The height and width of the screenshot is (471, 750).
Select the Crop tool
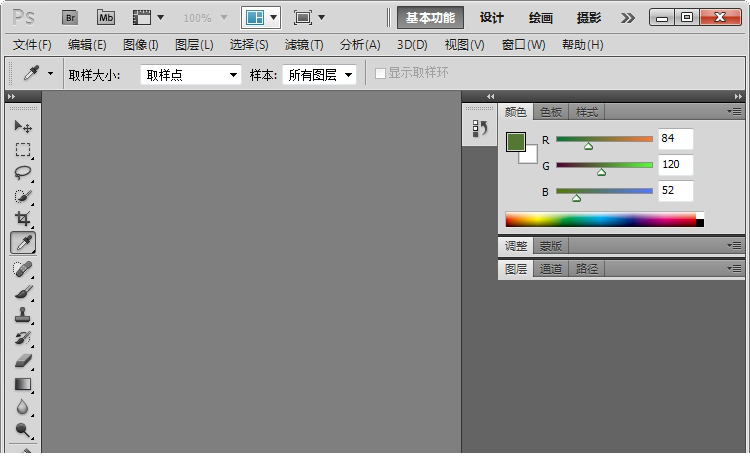pos(22,219)
